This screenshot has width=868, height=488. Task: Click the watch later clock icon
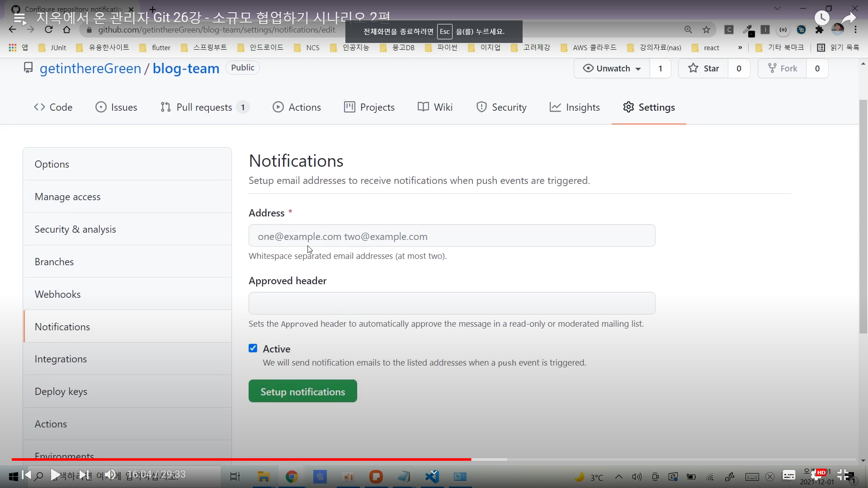pos(822,18)
